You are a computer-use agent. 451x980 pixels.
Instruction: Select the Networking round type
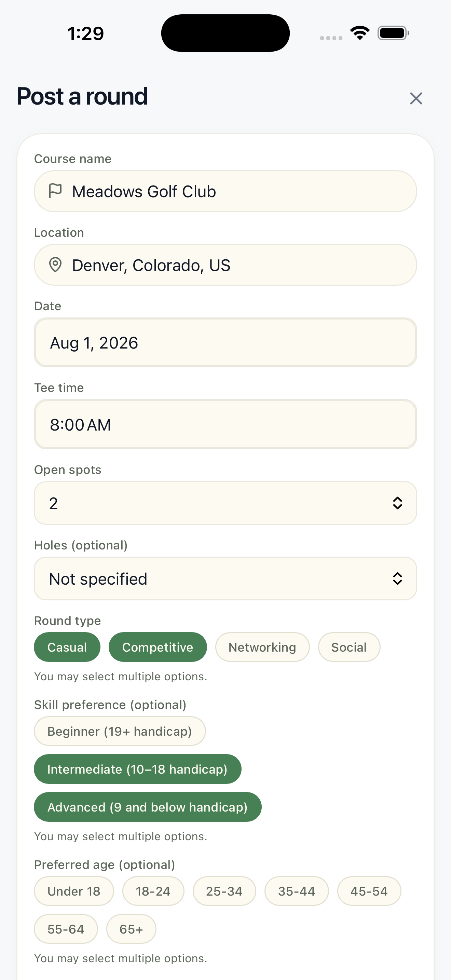(x=262, y=647)
